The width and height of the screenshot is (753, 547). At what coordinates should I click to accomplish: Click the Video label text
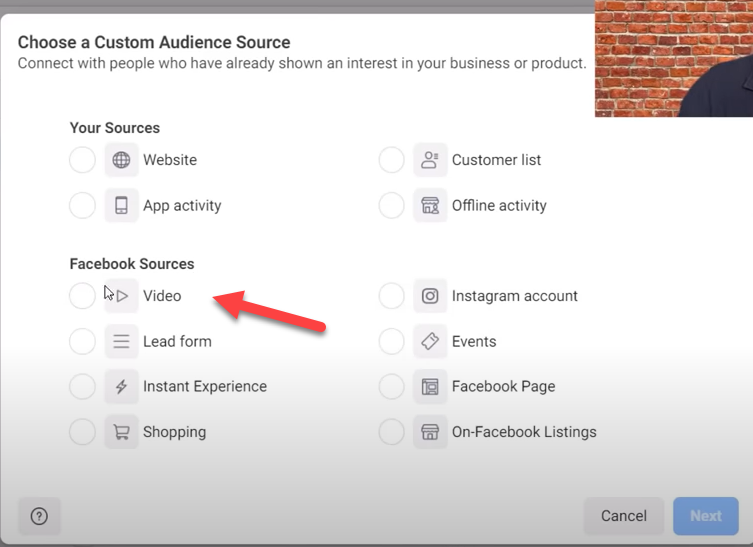pyautogui.click(x=162, y=296)
